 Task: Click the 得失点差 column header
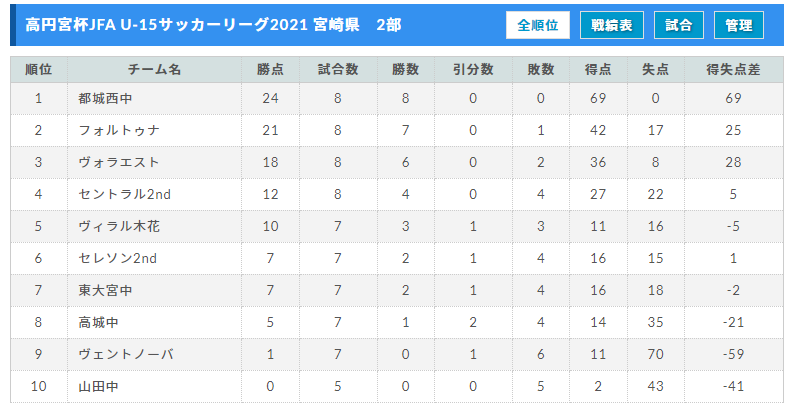[733, 69]
